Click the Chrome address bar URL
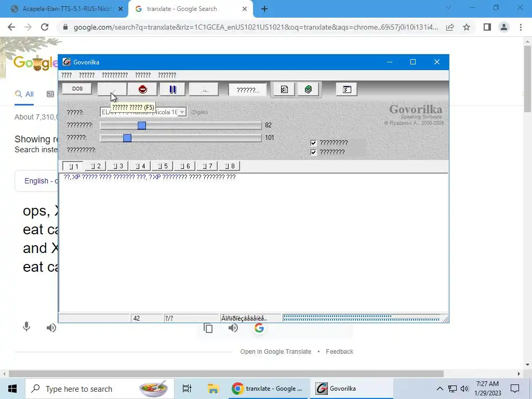 (x=256, y=27)
